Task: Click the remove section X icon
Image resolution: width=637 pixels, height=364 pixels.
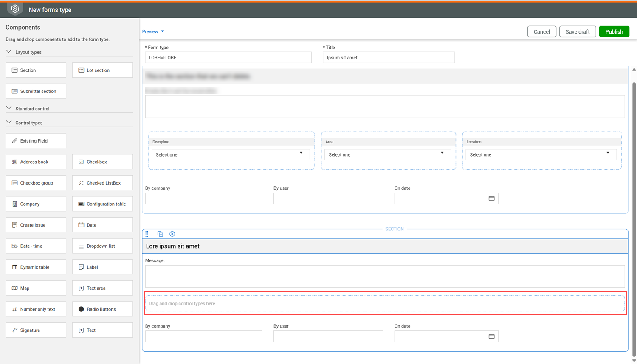Action: (172, 234)
